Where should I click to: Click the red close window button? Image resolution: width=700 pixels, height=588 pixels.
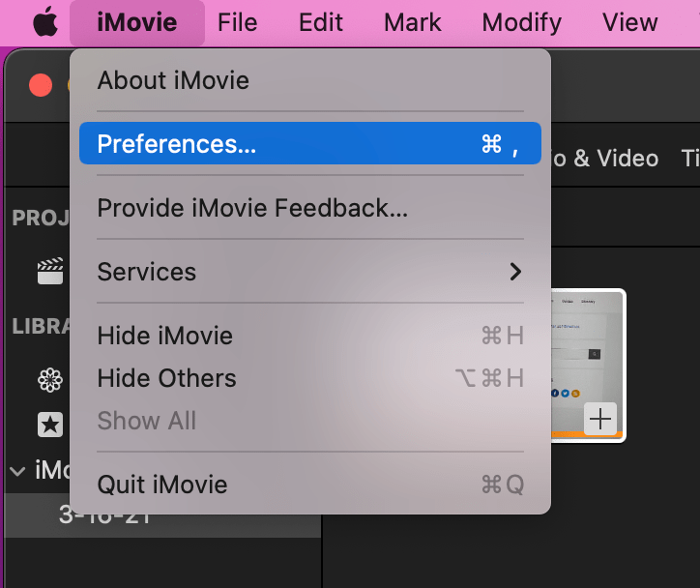(41, 85)
